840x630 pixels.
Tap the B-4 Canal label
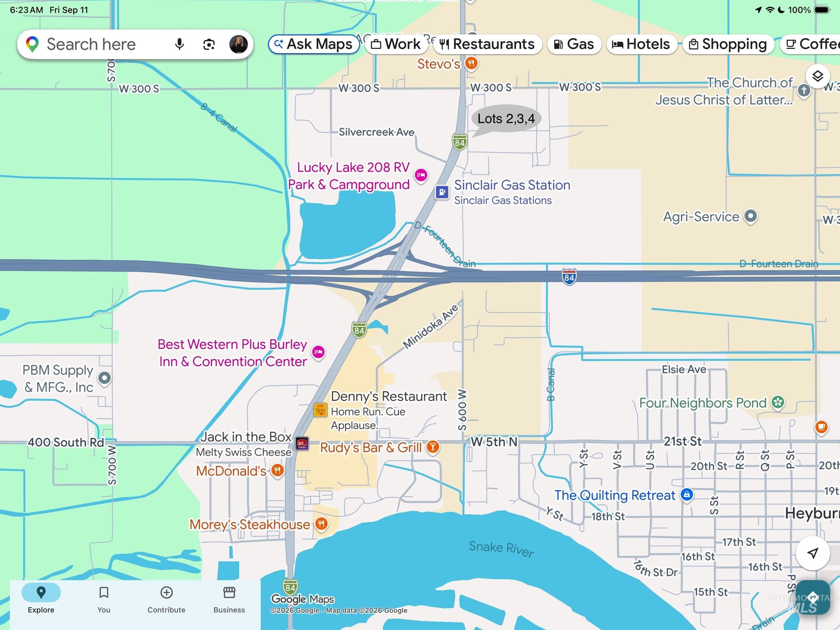coord(219,118)
